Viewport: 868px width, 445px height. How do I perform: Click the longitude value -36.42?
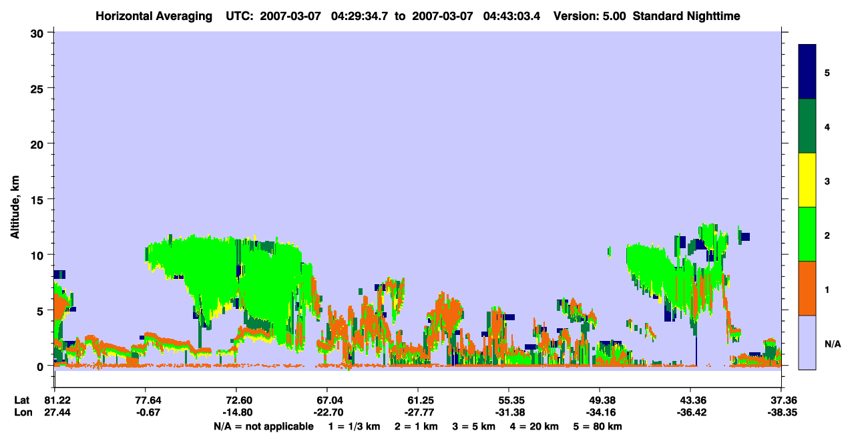690,413
